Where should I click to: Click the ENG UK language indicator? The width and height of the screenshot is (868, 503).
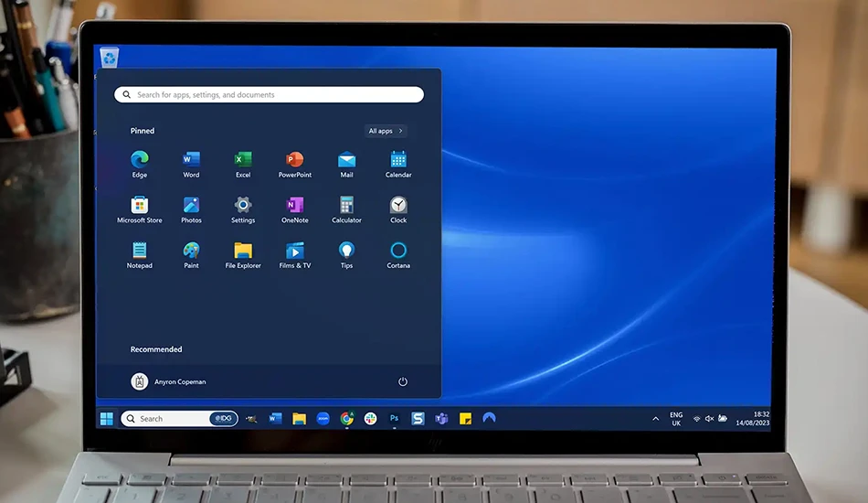[x=676, y=419]
